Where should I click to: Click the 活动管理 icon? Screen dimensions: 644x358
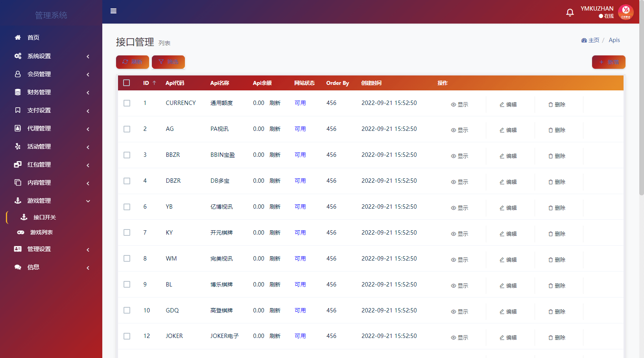click(x=18, y=146)
